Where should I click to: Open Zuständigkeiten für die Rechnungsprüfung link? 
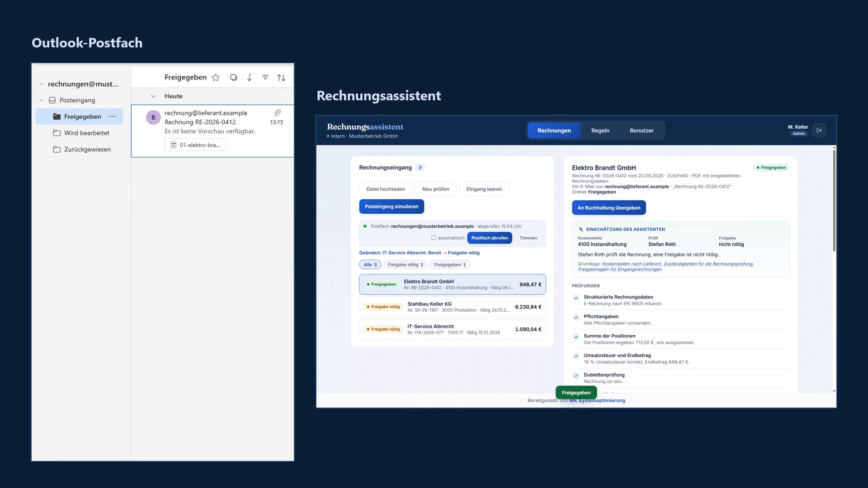pos(708,264)
